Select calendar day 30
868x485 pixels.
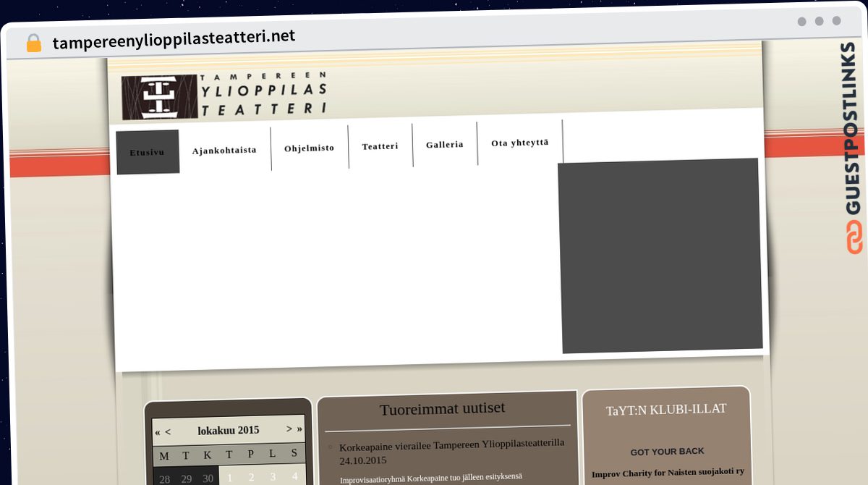(208, 478)
